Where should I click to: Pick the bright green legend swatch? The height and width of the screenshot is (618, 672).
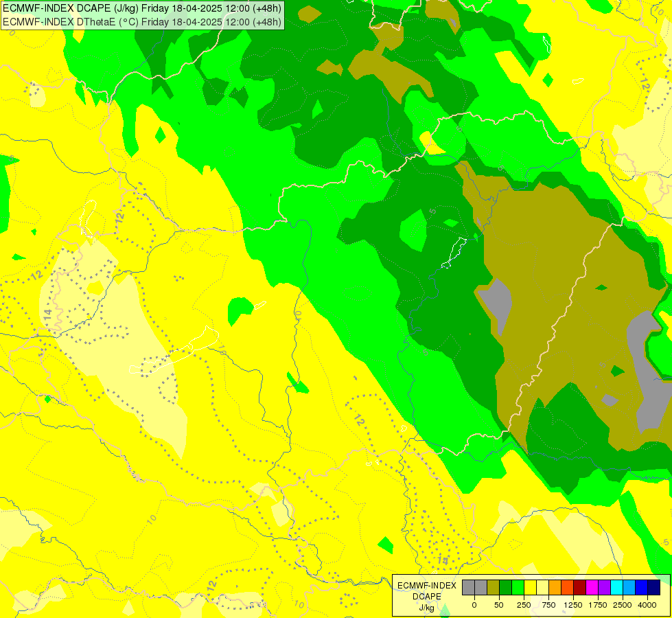pyautogui.click(x=518, y=588)
